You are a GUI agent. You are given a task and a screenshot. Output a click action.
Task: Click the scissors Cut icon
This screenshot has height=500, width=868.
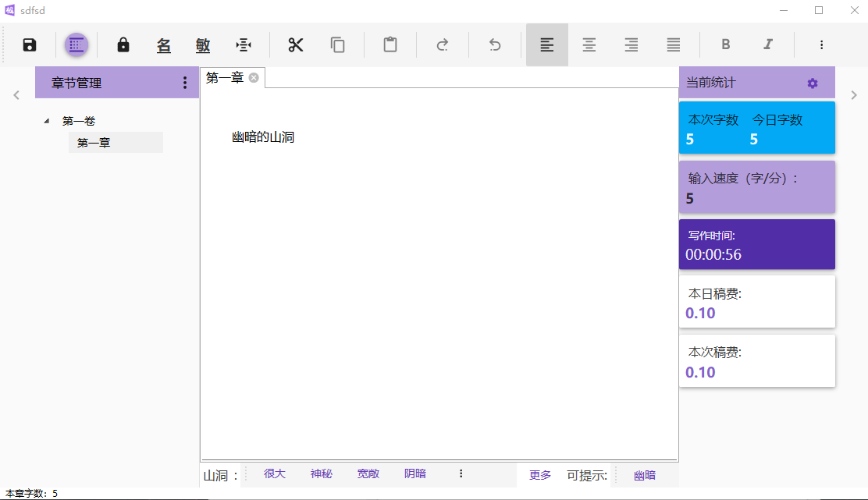pos(296,44)
